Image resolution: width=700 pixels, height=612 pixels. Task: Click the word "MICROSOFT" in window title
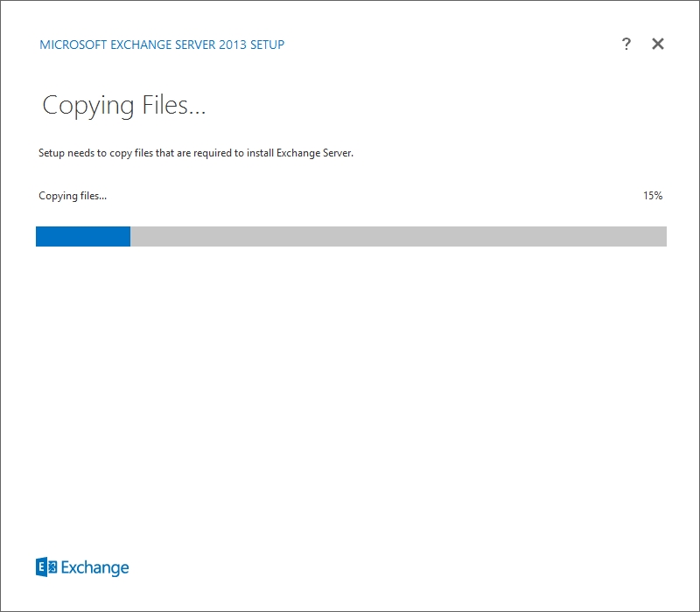71,45
